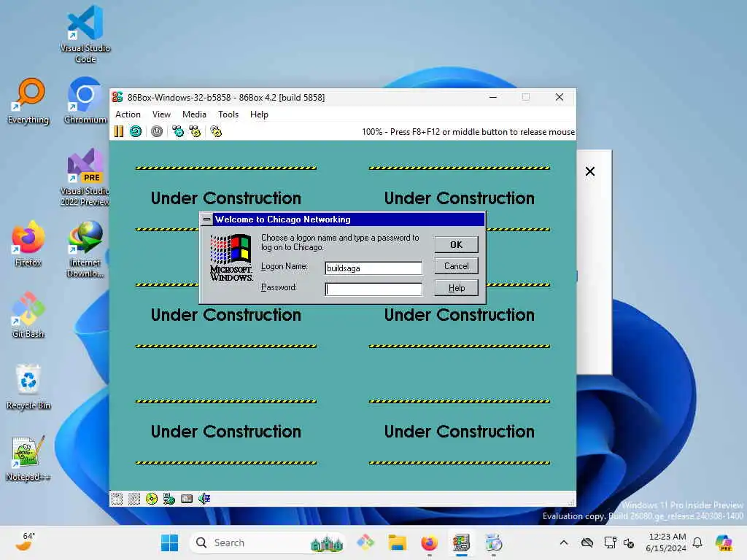Image resolution: width=747 pixels, height=560 pixels.
Task: Open Chromium desktop shortcut
Action: (85, 101)
